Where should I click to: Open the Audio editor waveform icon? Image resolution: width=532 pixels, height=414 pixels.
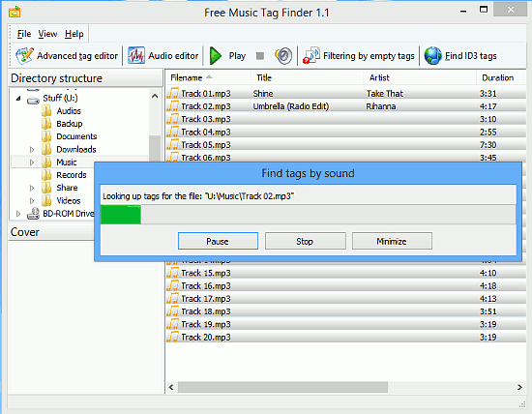136,56
